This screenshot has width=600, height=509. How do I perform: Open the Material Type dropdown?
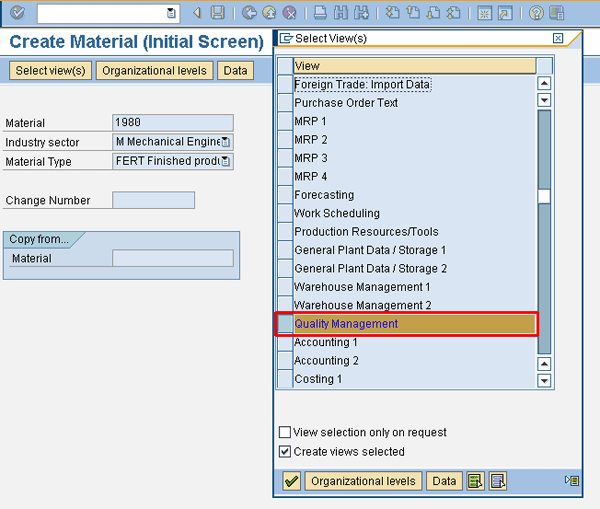[225, 162]
